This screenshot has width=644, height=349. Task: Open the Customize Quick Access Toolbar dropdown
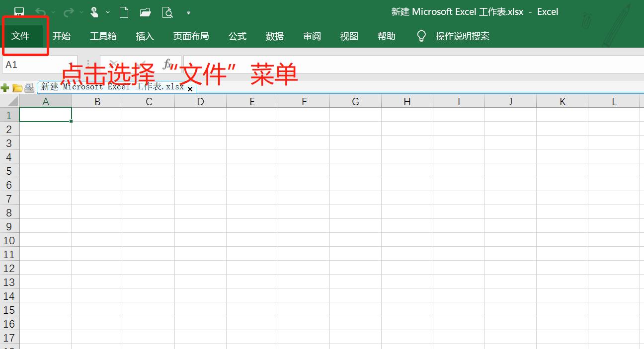pyautogui.click(x=188, y=12)
